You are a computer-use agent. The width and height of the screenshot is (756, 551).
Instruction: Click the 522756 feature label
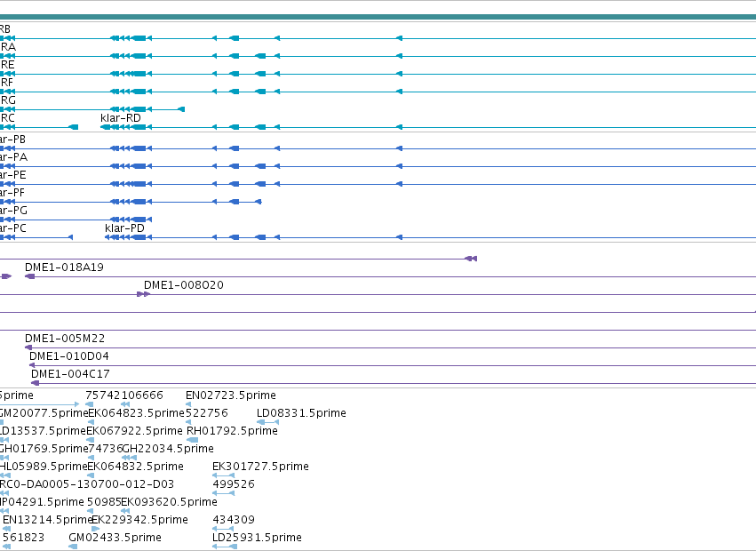pyautogui.click(x=207, y=413)
